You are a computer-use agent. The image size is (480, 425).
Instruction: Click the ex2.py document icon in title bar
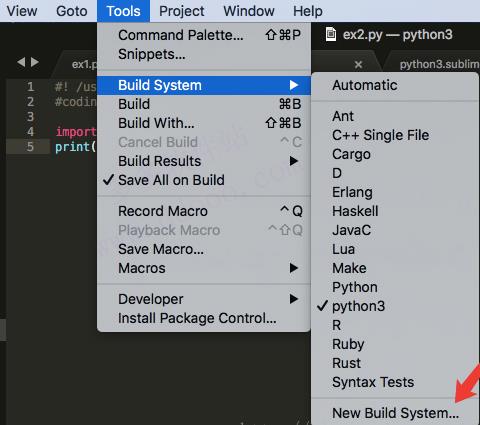331,34
